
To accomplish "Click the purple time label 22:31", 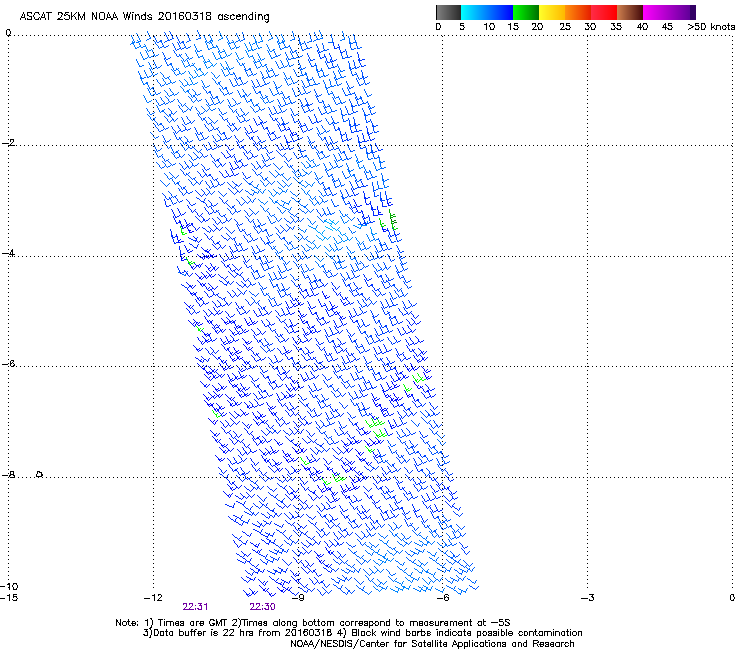I will click(x=195, y=607).
